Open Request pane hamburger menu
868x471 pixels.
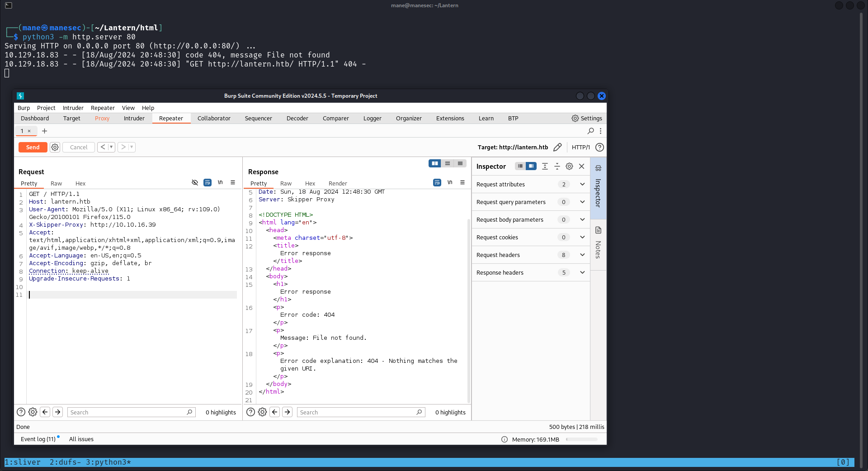233,182
